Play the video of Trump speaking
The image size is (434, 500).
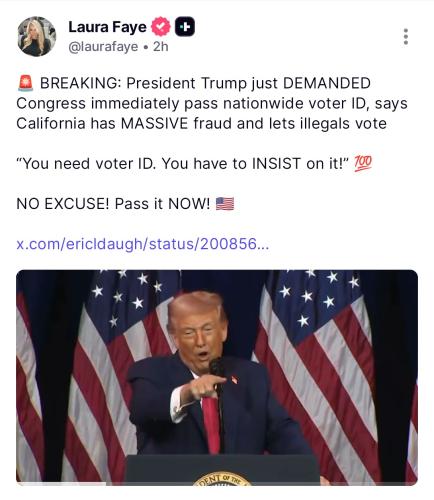point(217,377)
